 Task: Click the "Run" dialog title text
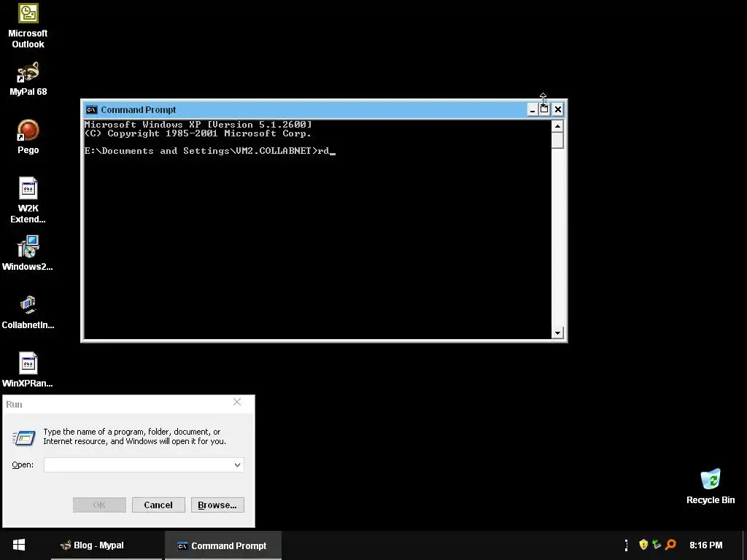click(x=14, y=404)
